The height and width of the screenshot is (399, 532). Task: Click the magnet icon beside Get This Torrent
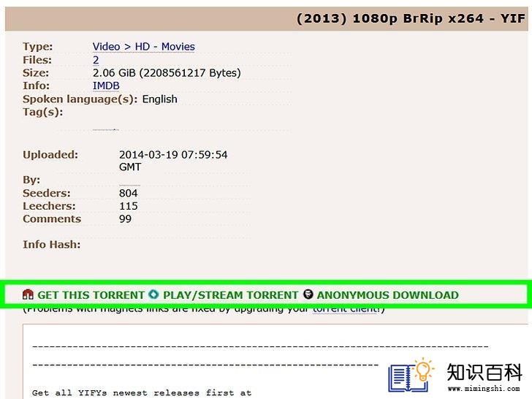28,294
